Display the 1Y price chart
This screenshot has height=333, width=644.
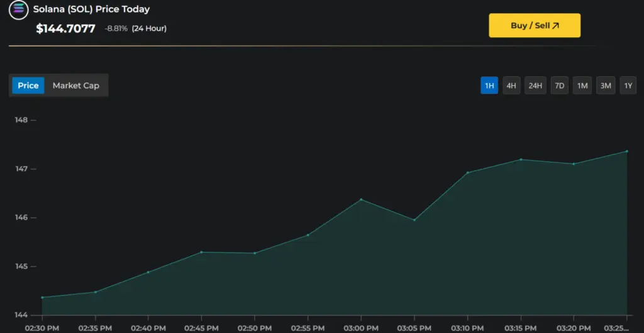point(628,86)
